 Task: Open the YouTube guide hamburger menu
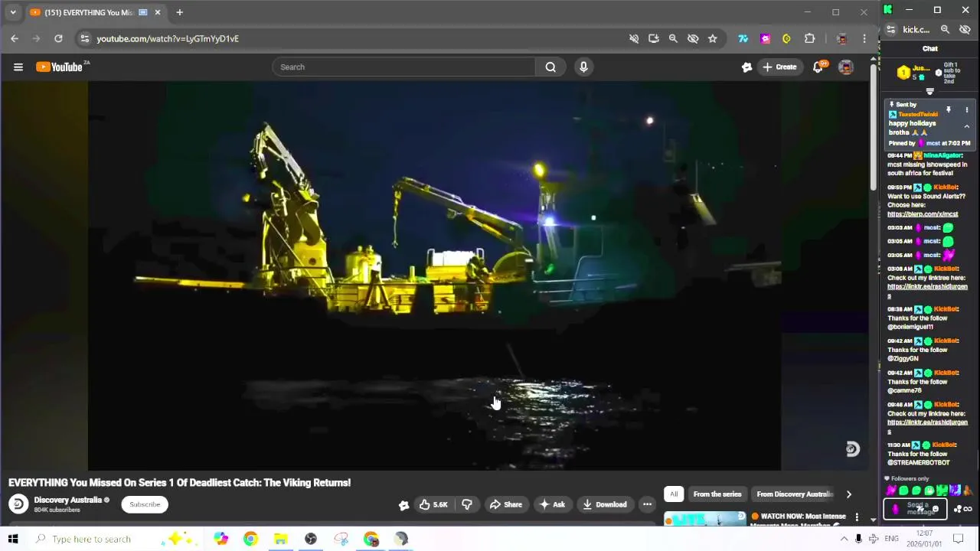(18, 67)
